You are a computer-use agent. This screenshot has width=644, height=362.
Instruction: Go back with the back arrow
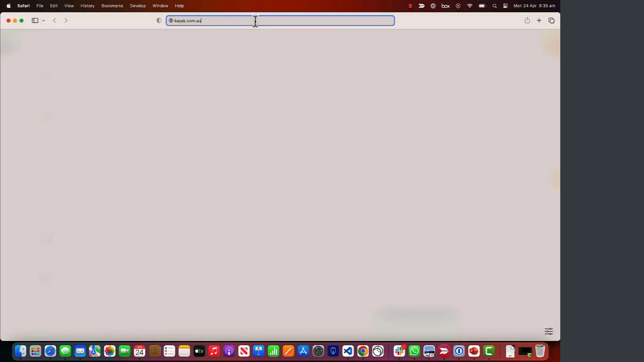(55, 20)
